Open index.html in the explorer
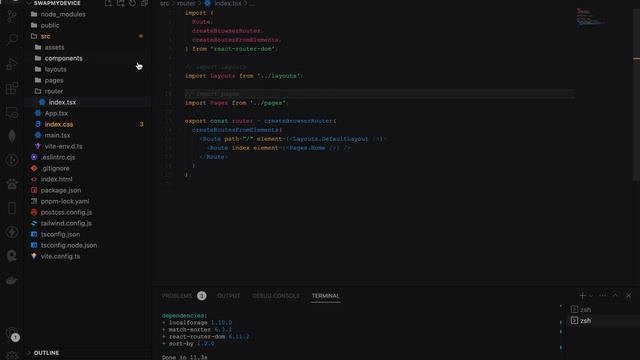 [x=88, y=179]
